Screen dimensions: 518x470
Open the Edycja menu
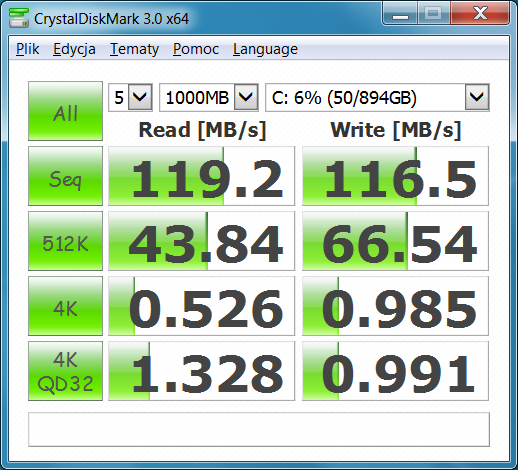[74, 49]
